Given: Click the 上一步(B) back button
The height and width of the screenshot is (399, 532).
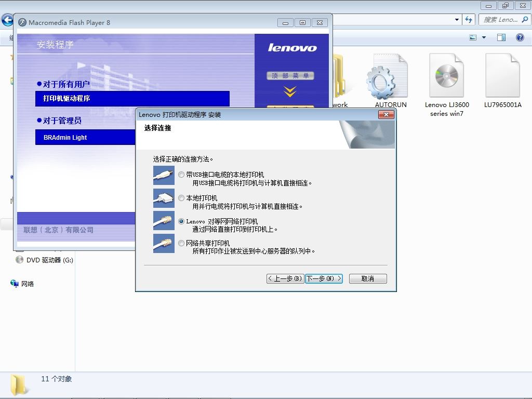Looking at the screenshot, I should (285, 278).
